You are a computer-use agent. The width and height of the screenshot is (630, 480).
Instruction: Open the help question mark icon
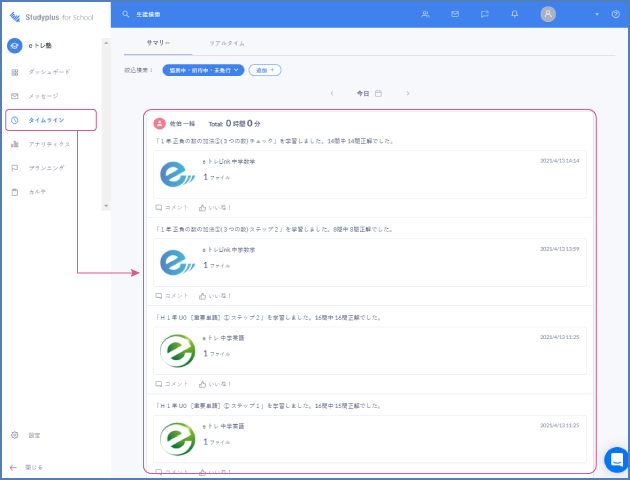pyautogui.click(x=616, y=14)
